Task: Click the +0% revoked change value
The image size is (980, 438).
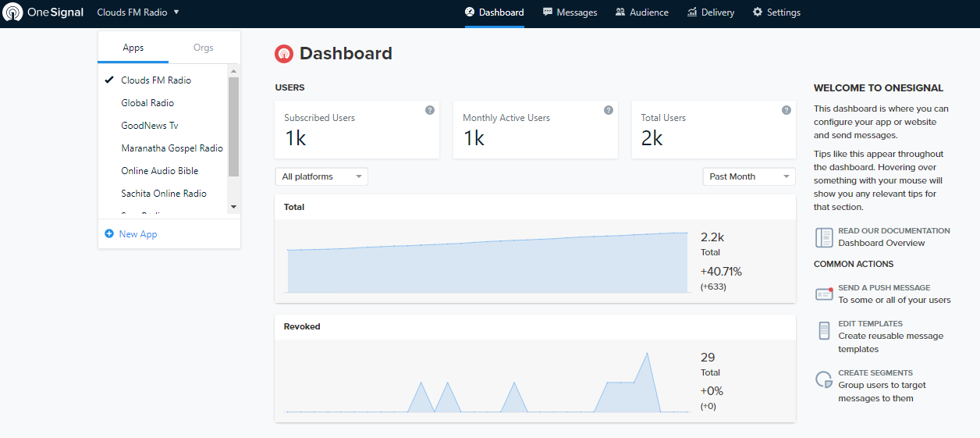Action: pyautogui.click(x=712, y=391)
